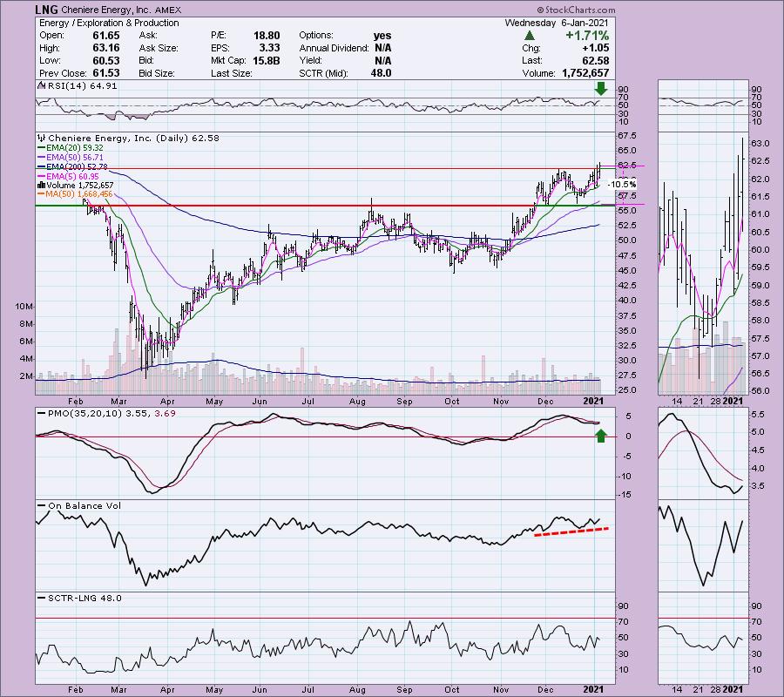784x697 pixels.
Task: Click the date Wednesday 6-Jan-2021
Action: [x=557, y=23]
